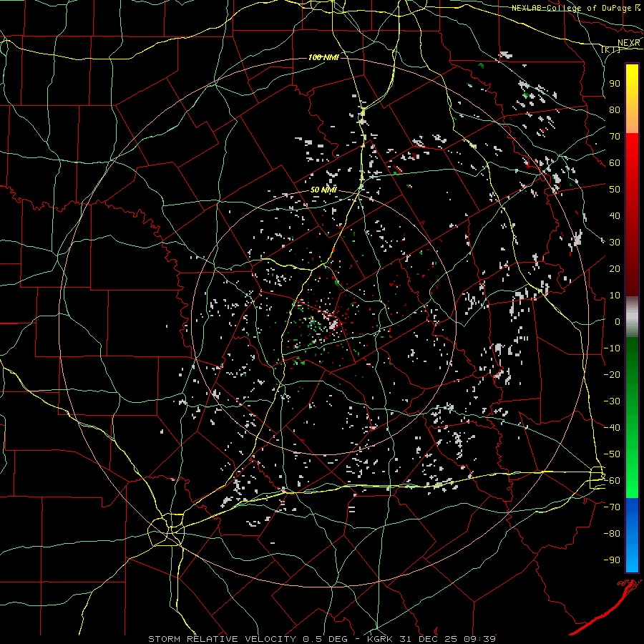Screen dimensions: 644x644
Task: Click the 60 value on velocity scale
Action: pyautogui.click(x=615, y=162)
